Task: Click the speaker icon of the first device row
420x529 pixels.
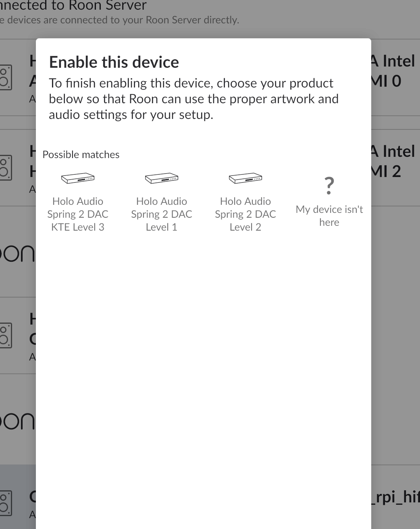Action: tap(6, 77)
